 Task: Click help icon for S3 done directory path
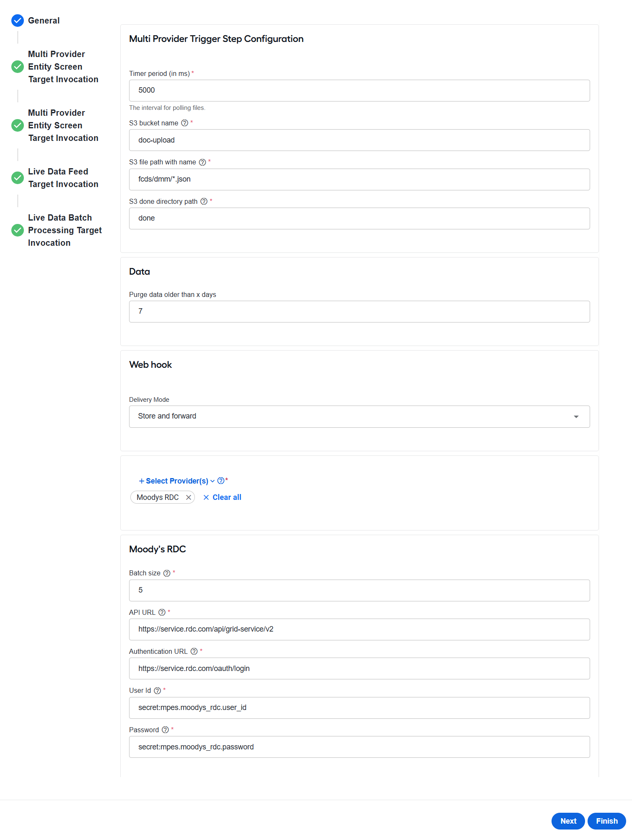pyautogui.click(x=204, y=201)
